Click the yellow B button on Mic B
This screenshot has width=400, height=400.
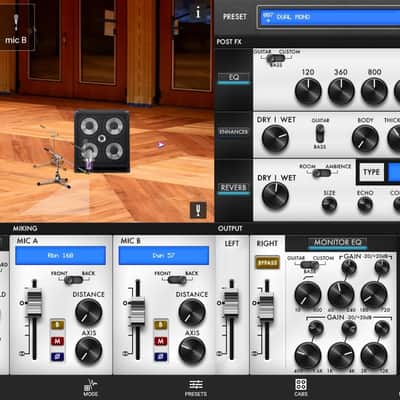(161, 325)
